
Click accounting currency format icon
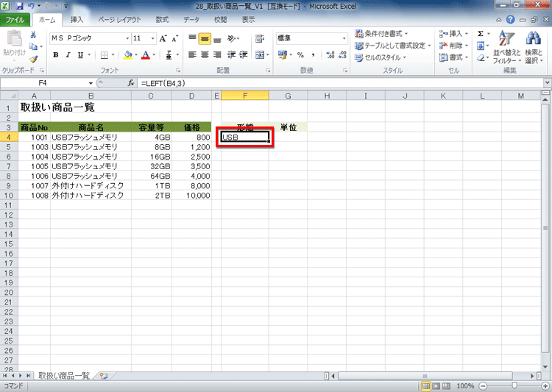(283, 55)
